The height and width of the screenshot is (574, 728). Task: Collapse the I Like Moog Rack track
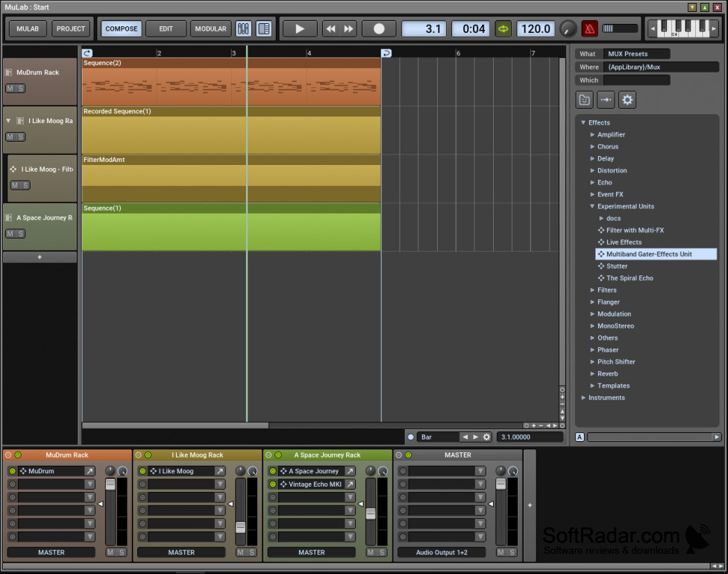point(8,120)
